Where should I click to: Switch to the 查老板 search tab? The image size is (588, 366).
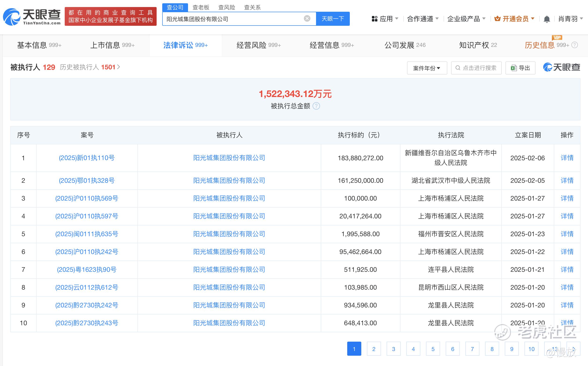point(201,7)
